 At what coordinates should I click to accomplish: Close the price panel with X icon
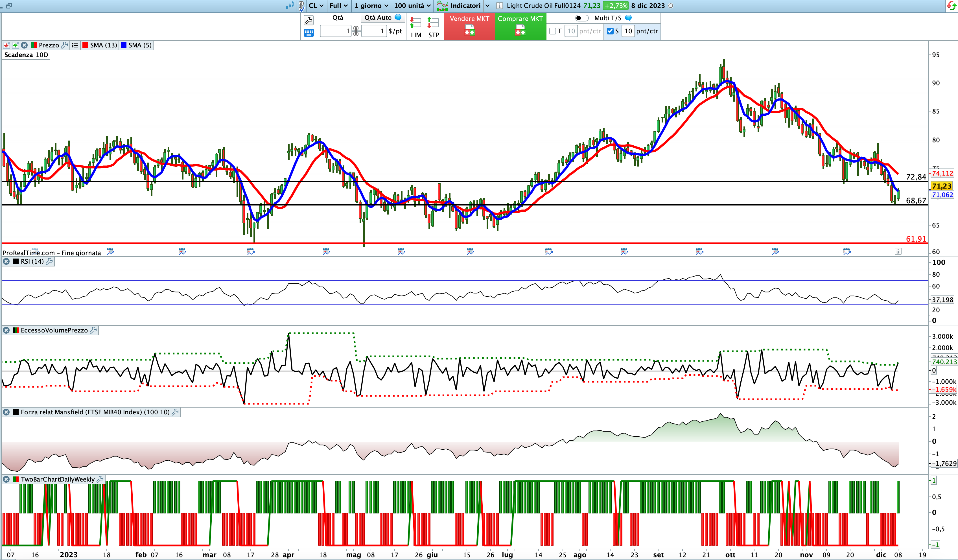[x=24, y=45]
